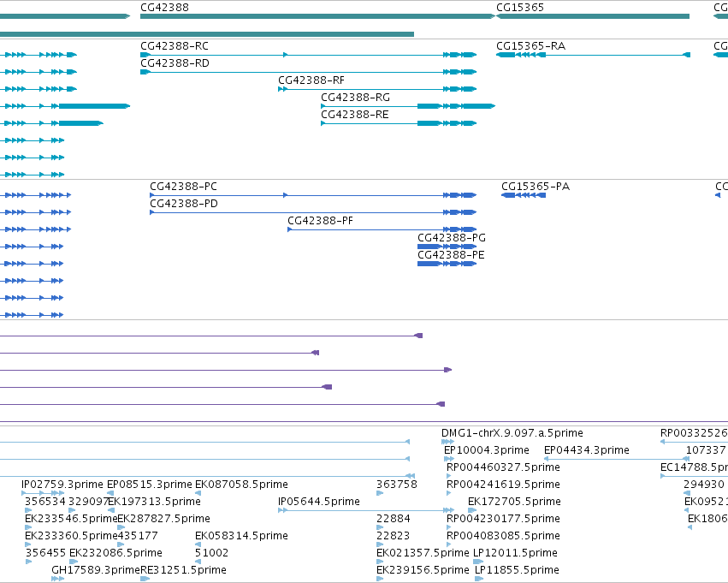Select RP004241619.5prime label
This screenshot has width=728, height=583.
click(x=503, y=485)
